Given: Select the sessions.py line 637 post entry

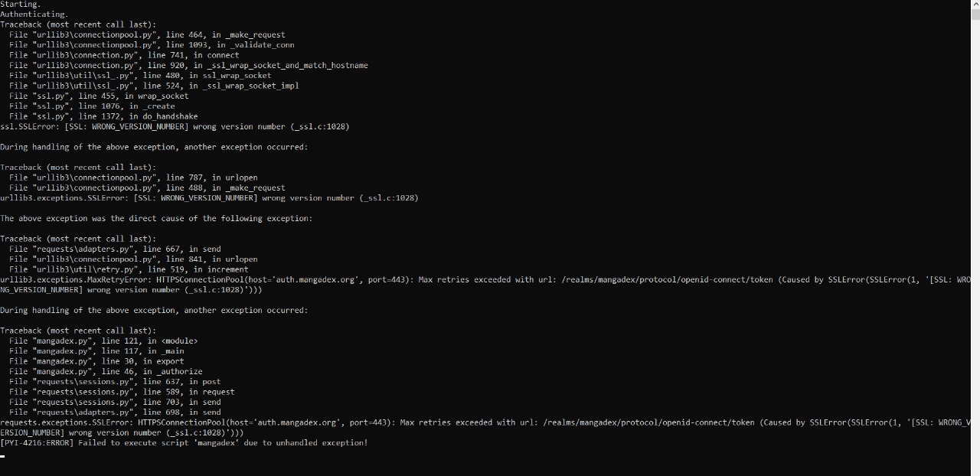Looking at the screenshot, I should (x=115, y=382).
